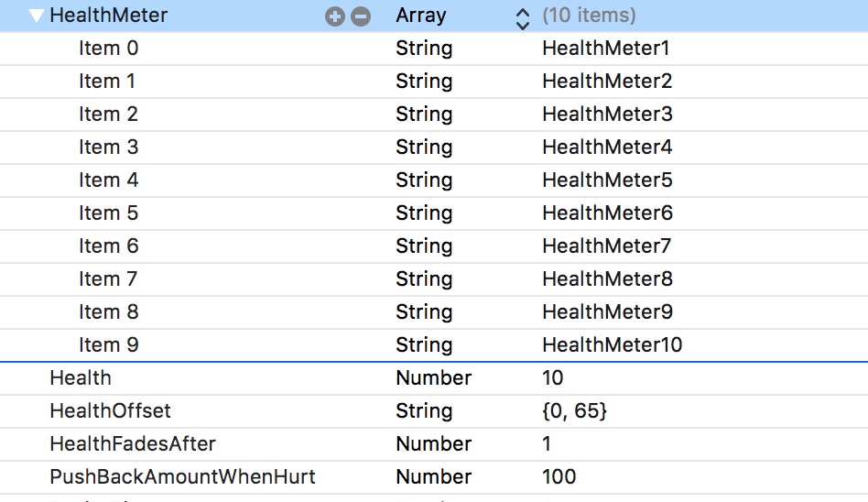
Task: Select the Item 2 key
Action: (x=108, y=115)
